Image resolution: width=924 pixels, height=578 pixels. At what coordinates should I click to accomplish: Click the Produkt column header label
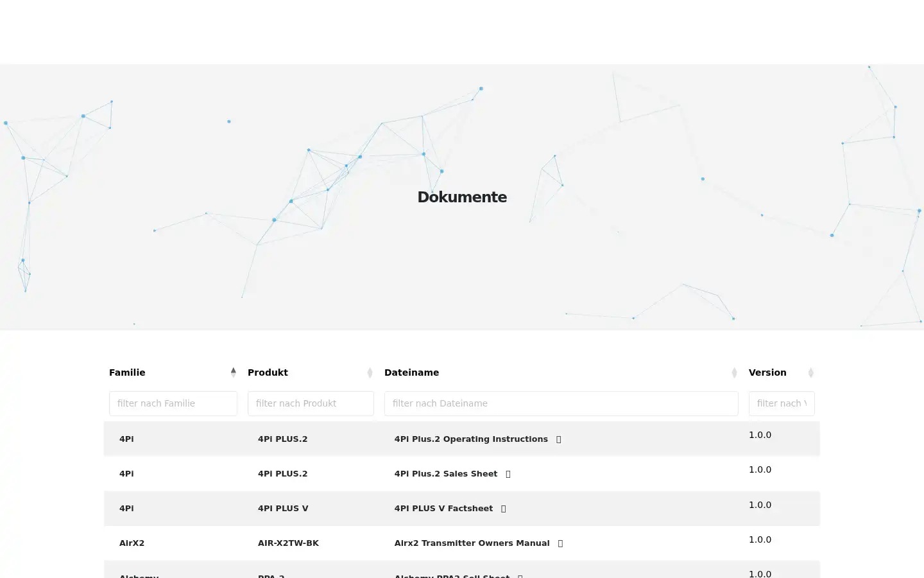[268, 372]
